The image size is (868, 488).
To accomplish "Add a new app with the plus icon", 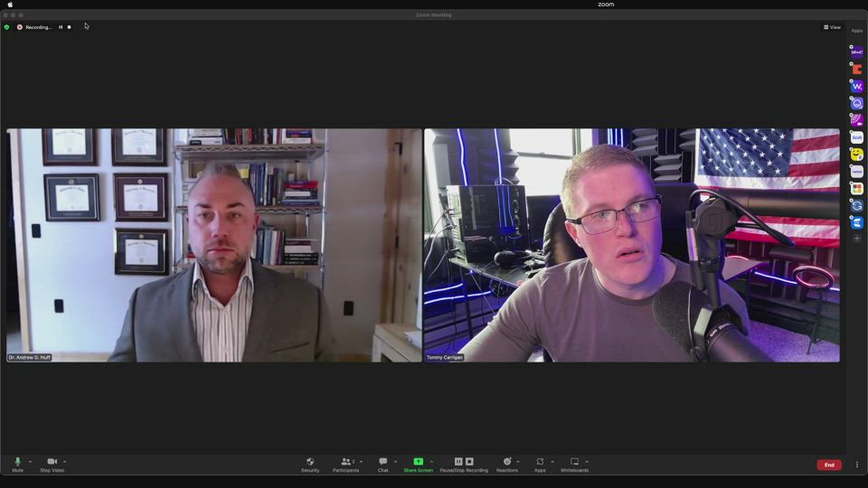I will [x=857, y=239].
